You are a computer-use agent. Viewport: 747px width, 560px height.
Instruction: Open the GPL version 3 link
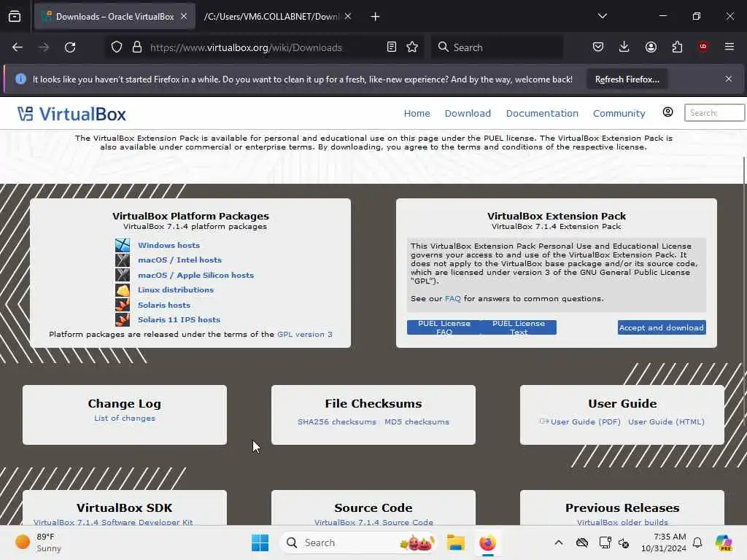[305, 334]
